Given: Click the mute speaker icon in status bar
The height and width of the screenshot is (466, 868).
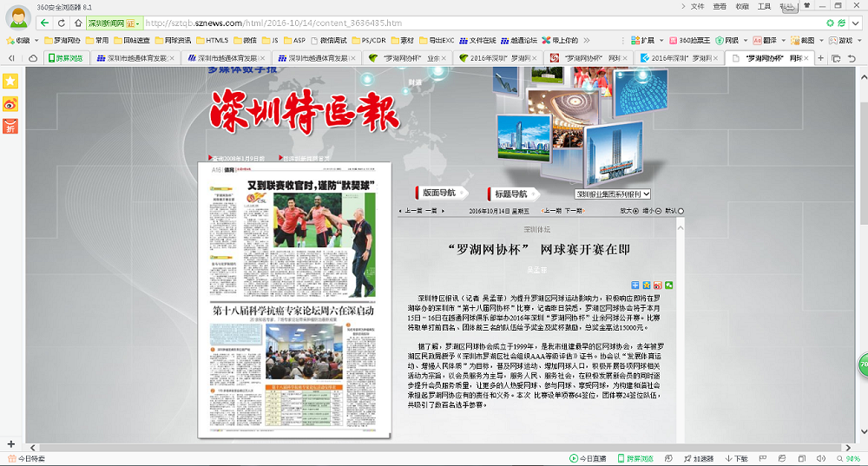Looking at the screenshot, I should click(821, 459).
